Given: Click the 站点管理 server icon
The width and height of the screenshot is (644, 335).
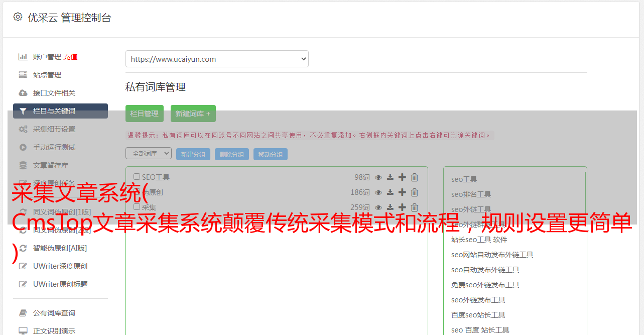Looking at the screenshot, I should pyautogui.click(x=23, y=75).
